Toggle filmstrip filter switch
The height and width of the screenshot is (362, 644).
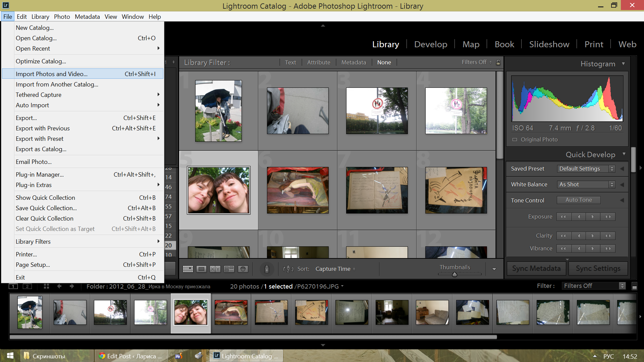click(x=634, y=286)
